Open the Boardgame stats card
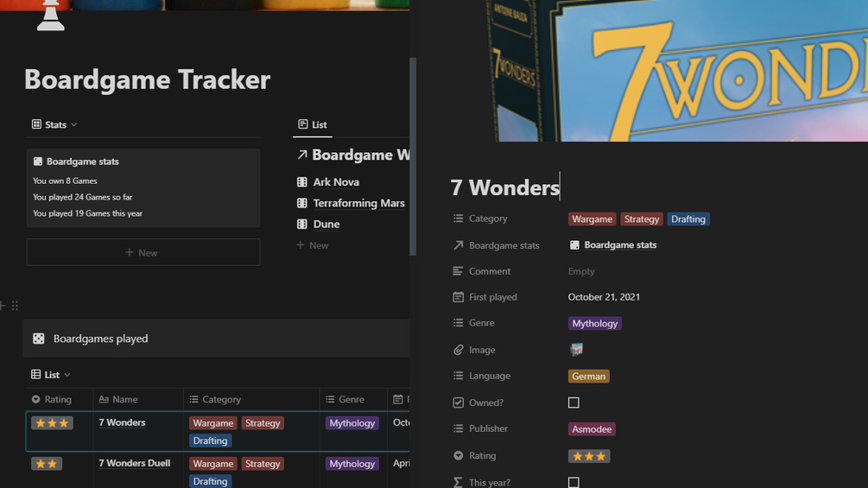The image size is (868, 488). (x=143, y=187)
